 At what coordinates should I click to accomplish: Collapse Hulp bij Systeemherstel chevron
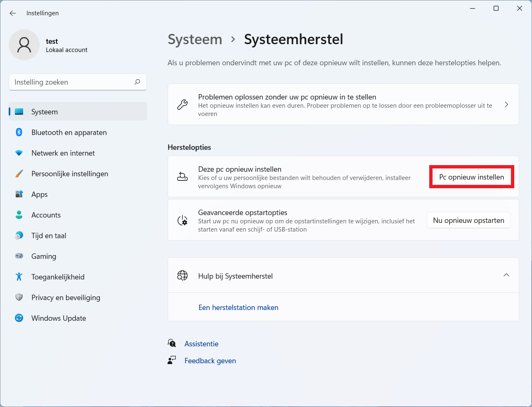pyautogui.click(x=506, y=275)
